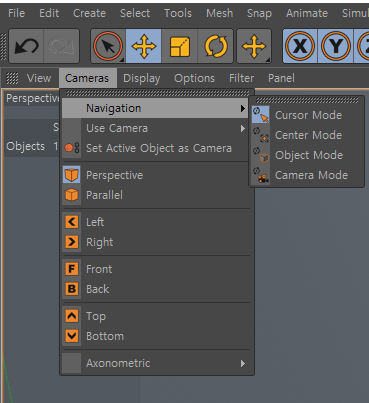Open the Create menu
369x403 pixels.
tap(89, 13)
